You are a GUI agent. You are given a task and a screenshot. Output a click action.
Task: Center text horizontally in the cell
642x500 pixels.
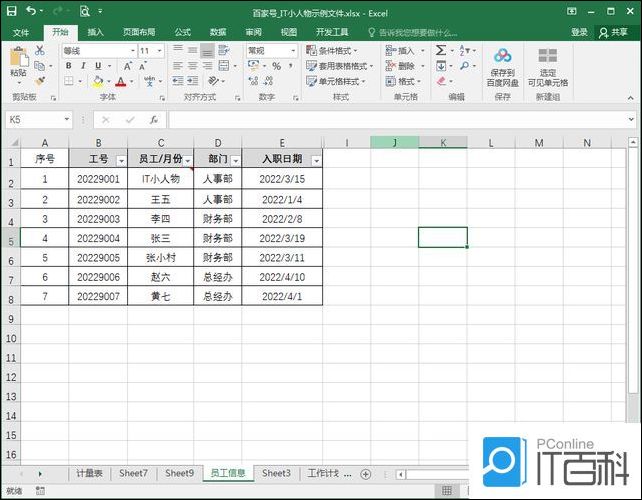coord(192,66)
